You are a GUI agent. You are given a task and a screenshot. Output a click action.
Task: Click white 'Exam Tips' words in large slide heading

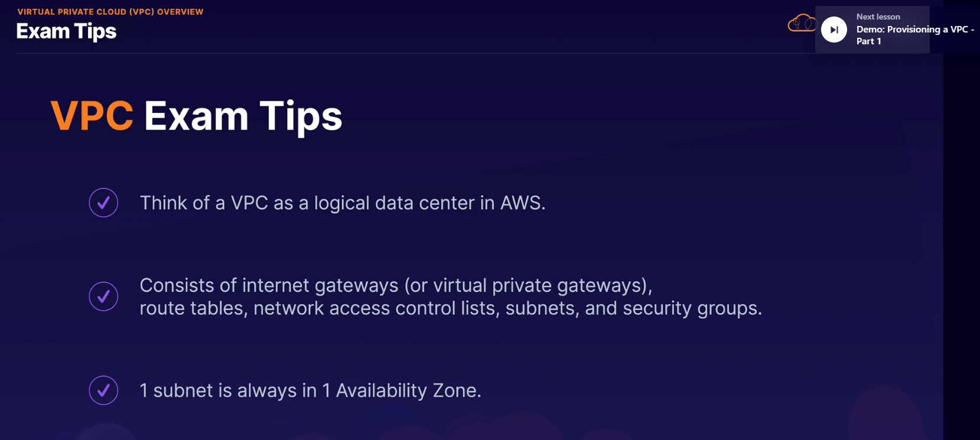(x=243, y=116)
